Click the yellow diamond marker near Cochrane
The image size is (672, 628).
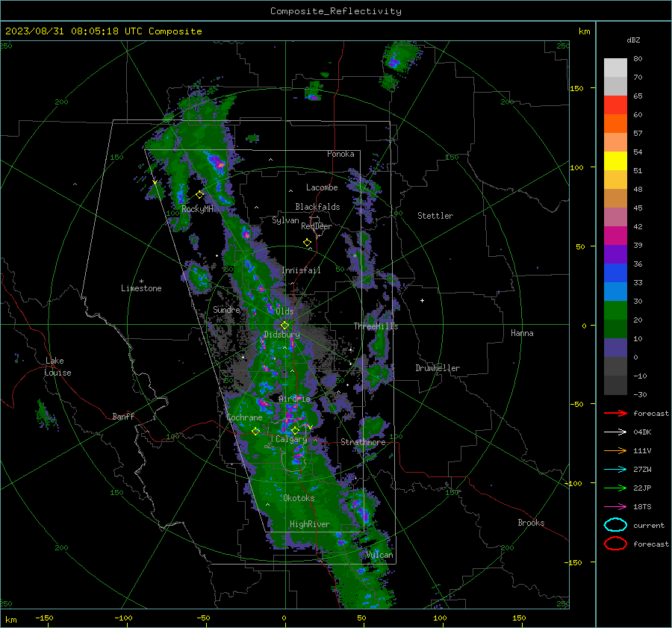[x=255, y=432]
